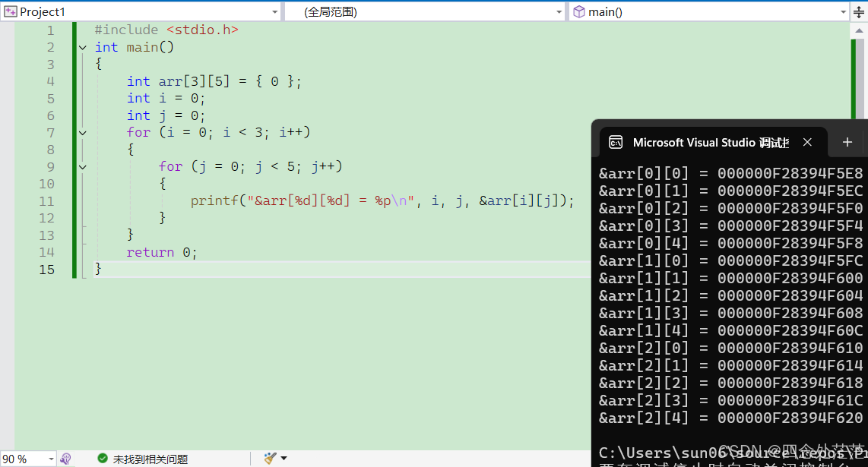Click the code cleanup broom icon
The image size is (868, 467).
click(270, 458)
